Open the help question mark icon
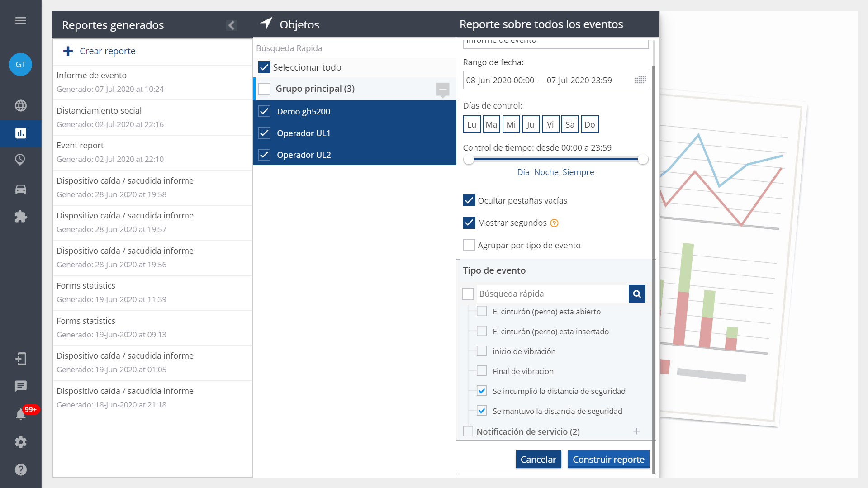868x488 pixels. click(x=21, y=469)
